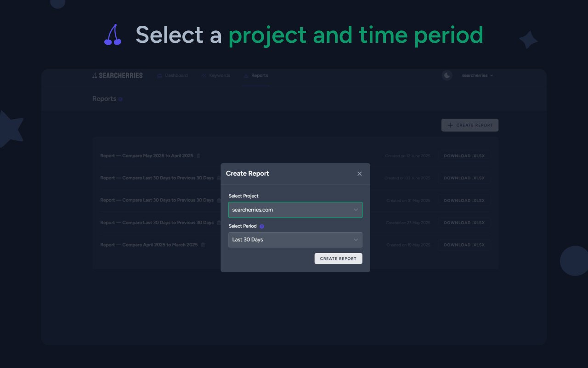Click the info icon next to Select Period
Screen dimensions: 588x368
click(x=262, y=226)
